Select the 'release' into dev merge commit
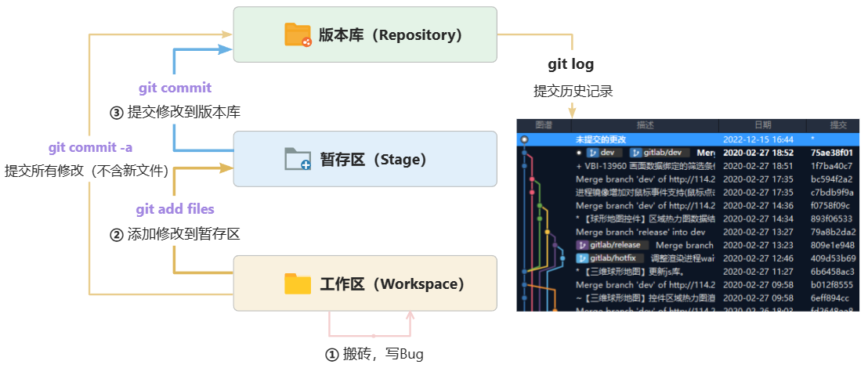Viewport: 868px width, 368px height. coord(689,232)
